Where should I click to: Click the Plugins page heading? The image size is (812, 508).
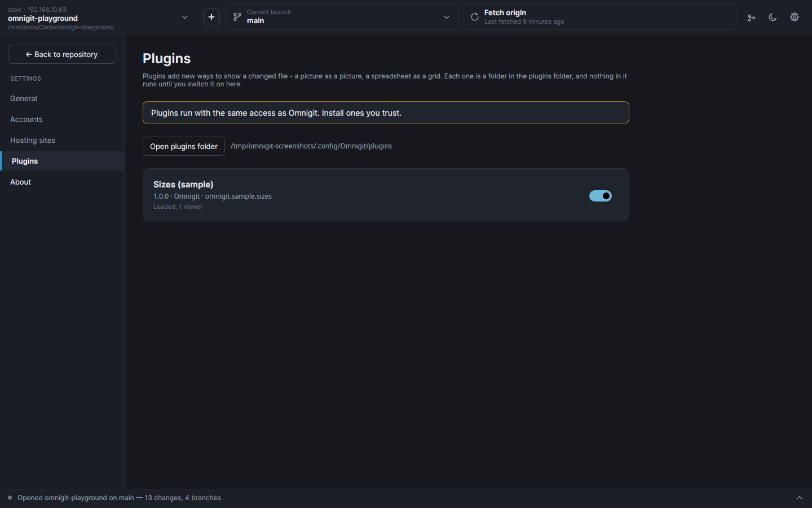tap(167, 59)
